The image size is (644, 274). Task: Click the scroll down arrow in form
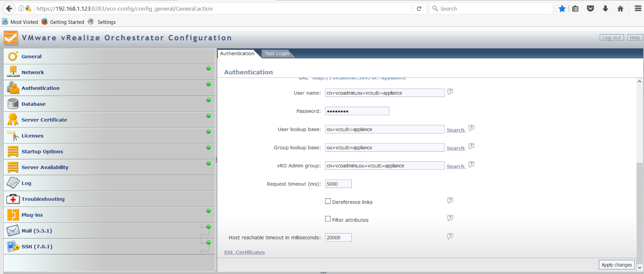(x=639, y=267)
